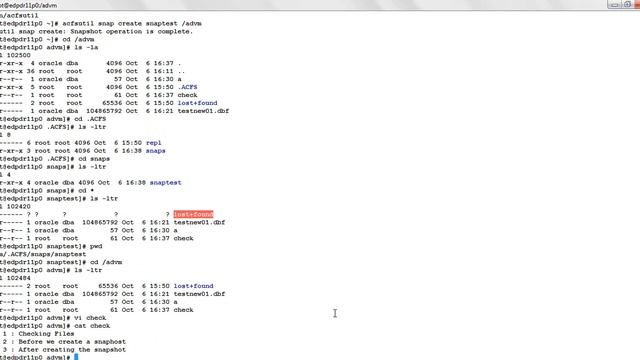
Task: Click the blue block cursor at last prompt
Action: (76, 357)
